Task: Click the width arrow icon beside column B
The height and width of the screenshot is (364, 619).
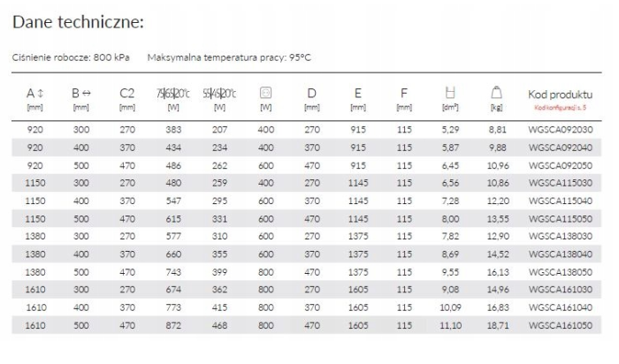Action: pyautogui.click(x=87, y=94)
